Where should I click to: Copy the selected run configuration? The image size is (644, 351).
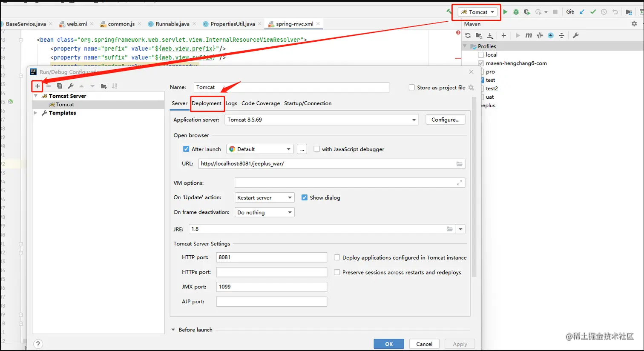tap(60, 86)
